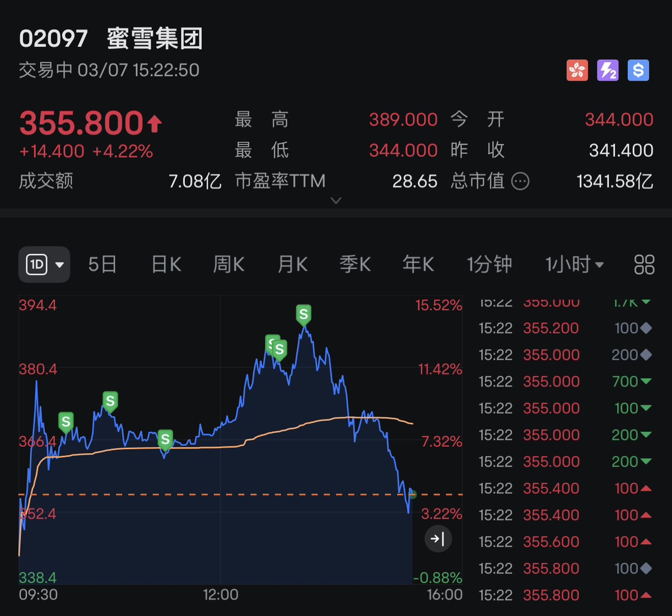Tap the 394.4 price axis label
Viewport: 672px width, 616px height.
38,305
